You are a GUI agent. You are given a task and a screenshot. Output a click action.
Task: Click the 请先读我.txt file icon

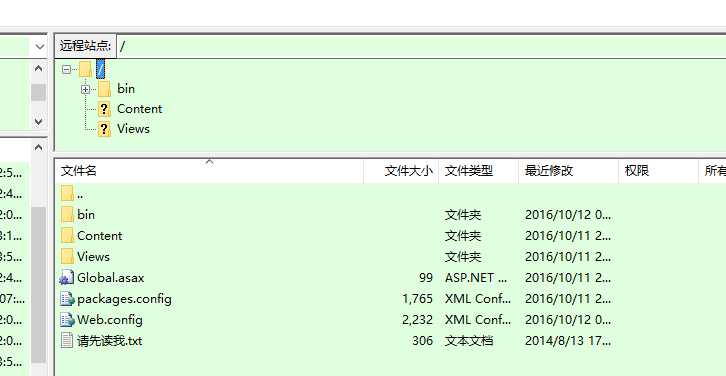[x=67, y=340]
